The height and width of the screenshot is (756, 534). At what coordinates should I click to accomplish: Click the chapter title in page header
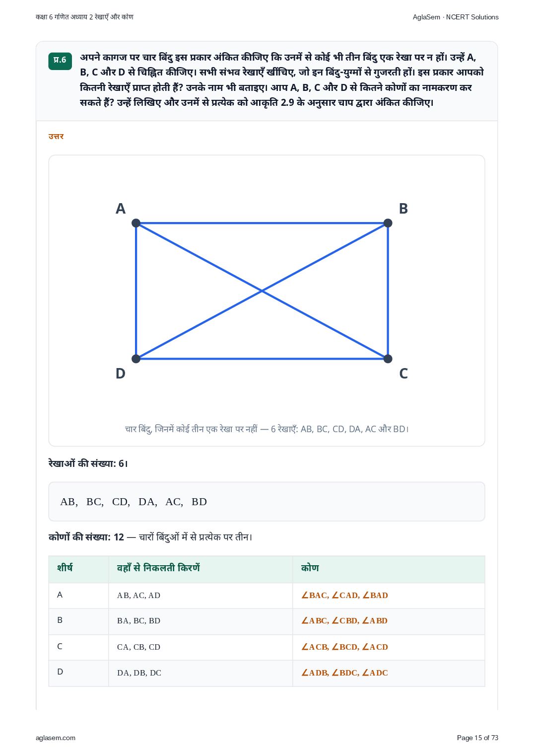84,17
